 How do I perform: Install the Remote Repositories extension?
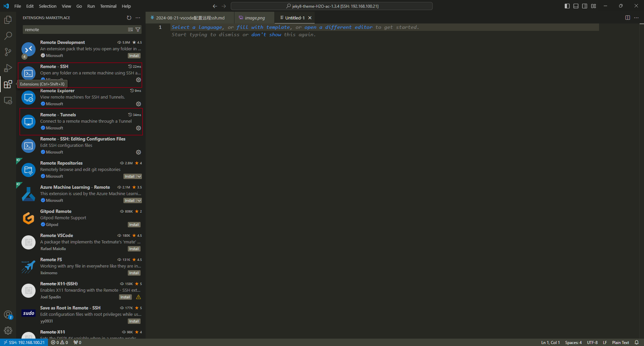coord(130,176)
